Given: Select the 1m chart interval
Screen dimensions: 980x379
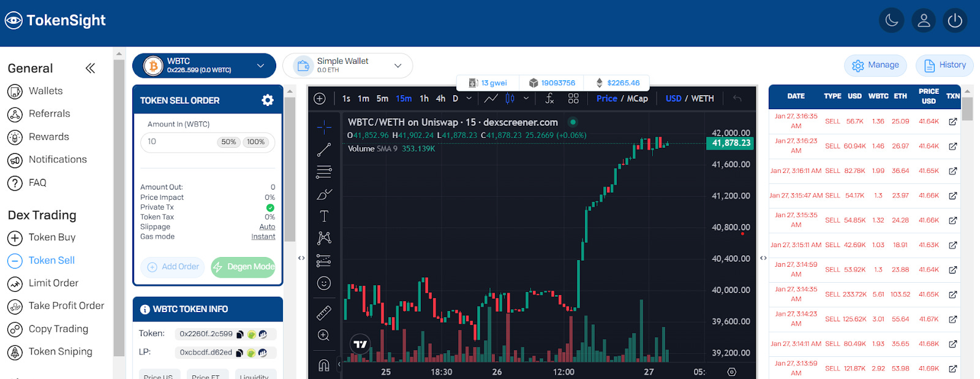Looking at the screenshot, I should tap(363, 98).
